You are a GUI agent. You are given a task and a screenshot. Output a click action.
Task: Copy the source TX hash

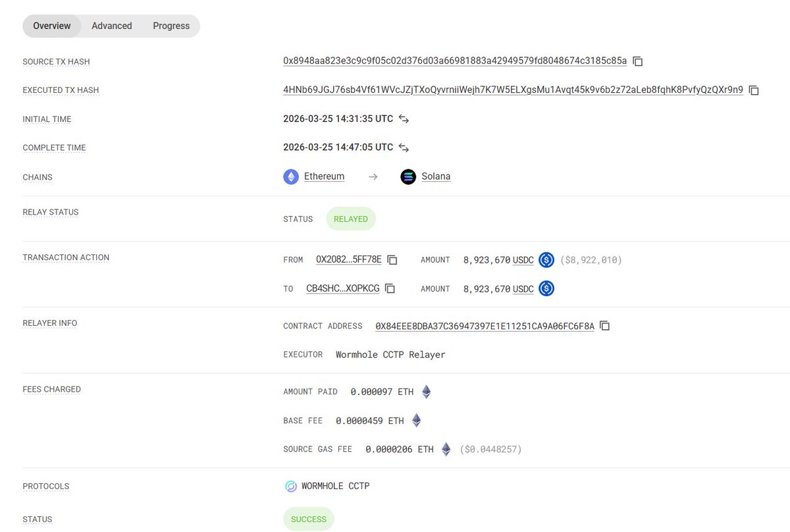tap(637, 61)
